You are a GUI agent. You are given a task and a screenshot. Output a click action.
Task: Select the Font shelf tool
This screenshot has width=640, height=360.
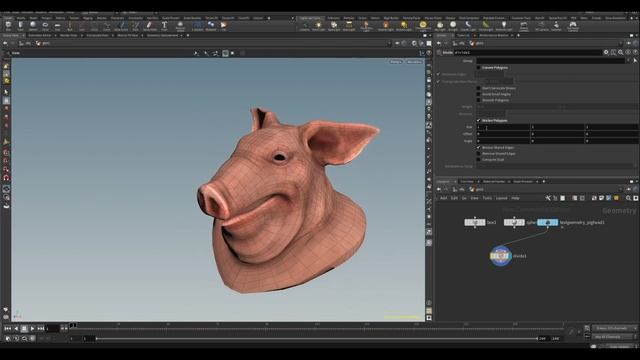(164, 26)
